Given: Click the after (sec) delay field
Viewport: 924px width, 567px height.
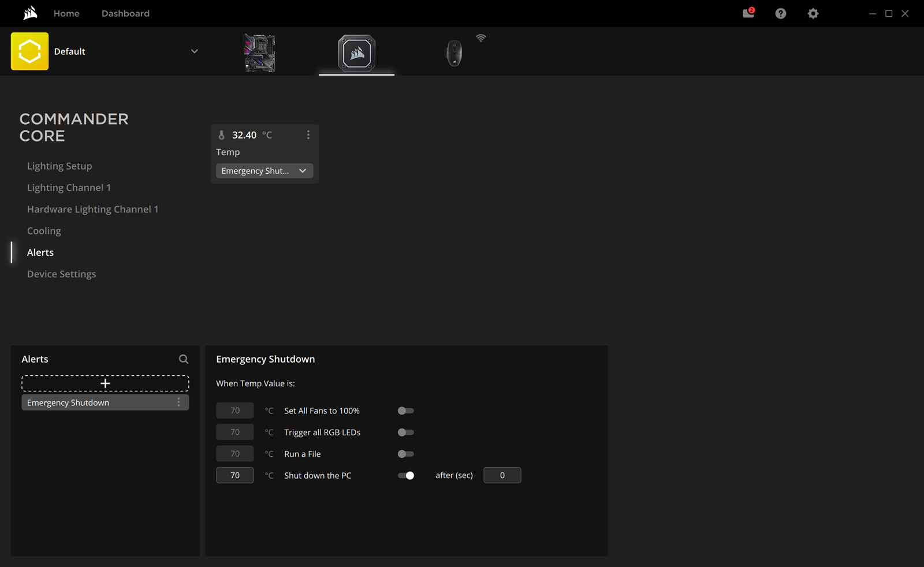Looking at the screenshot, I should (502, 475).
